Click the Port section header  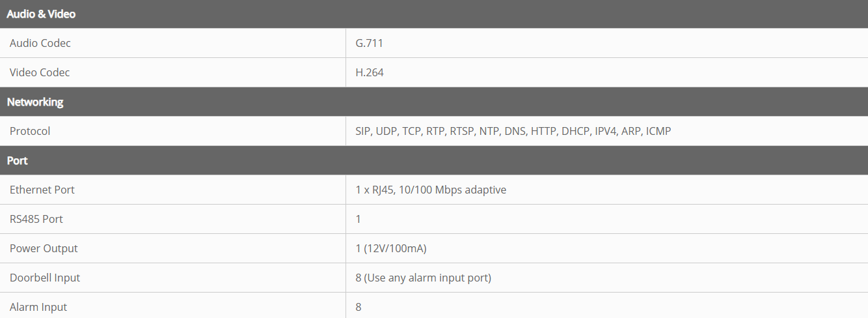click(x=18, y=160)
